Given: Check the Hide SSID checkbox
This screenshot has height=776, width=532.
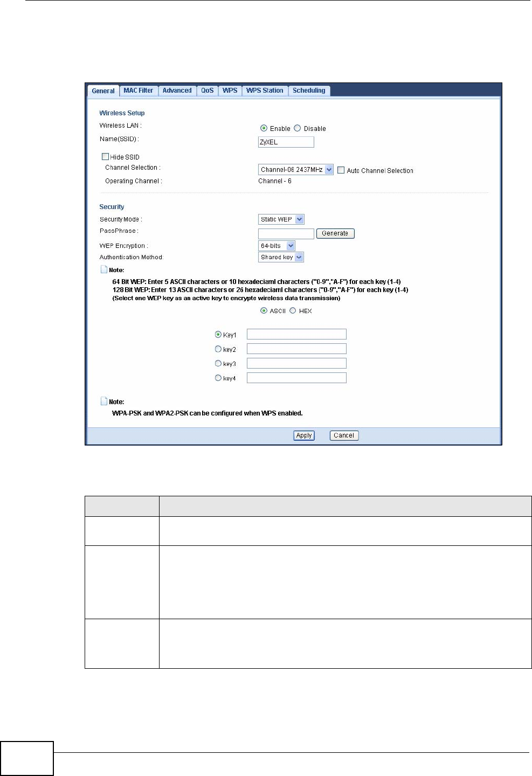Looking at the screenshot, I should point(105,157).
